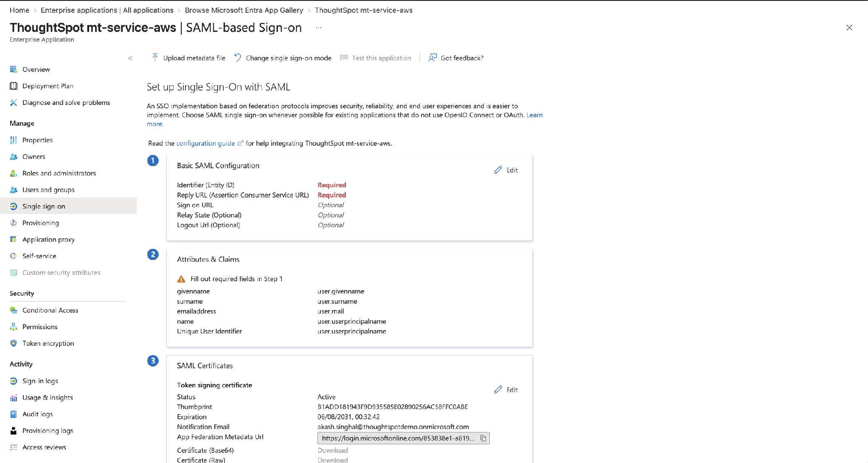Click the Expiration date 06/08/2031 value
Screen dimensions: 868x463
coord(348,417)
